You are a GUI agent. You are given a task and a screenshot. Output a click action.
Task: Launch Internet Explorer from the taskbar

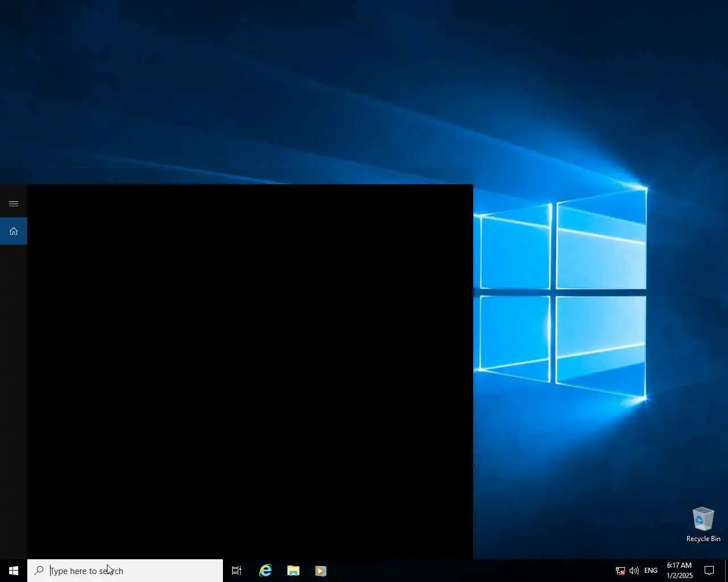(x=266, y=571)
